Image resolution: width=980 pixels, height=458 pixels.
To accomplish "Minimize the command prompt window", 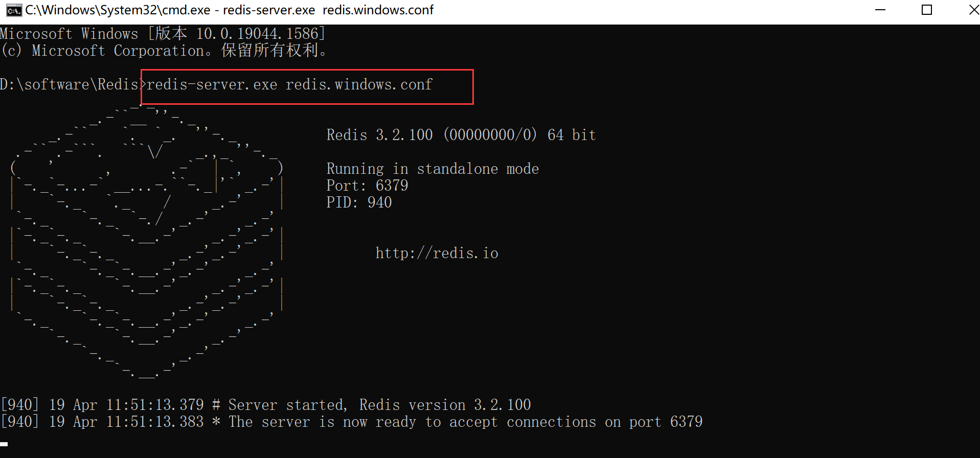I will (x=880, y=10).
